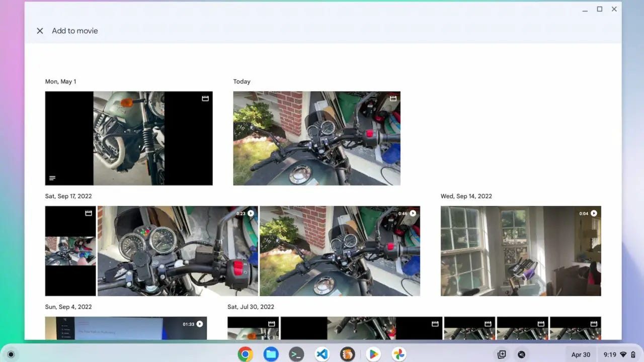Click the Sat, Jul 30, 2022 date header
The height and width of the screenshot is (362, 644).
(x=251, y=307)
